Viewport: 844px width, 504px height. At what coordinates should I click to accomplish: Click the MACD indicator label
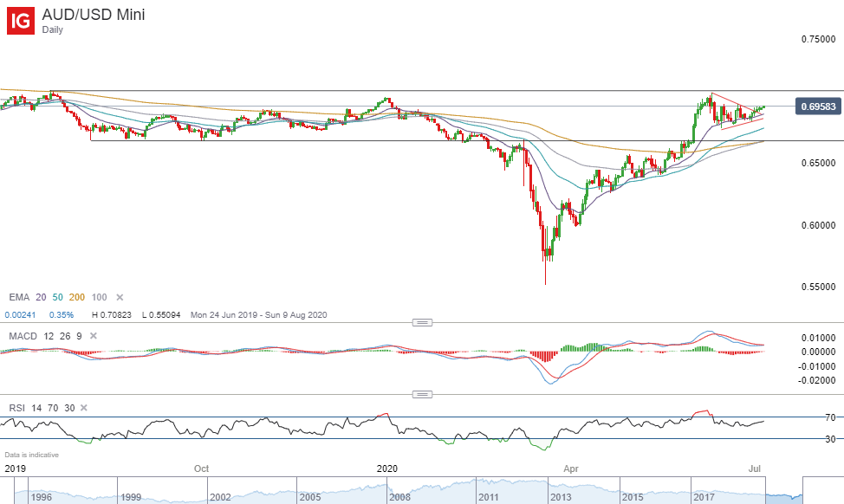[x=23, y=336]
